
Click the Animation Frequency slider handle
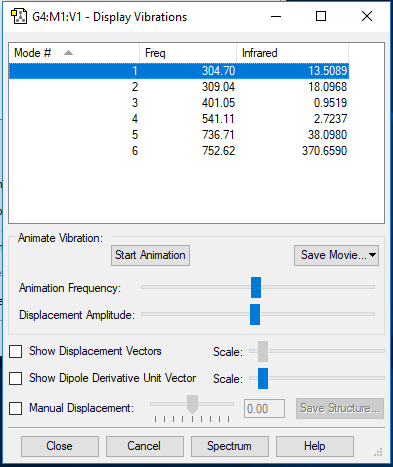(256, 287)
